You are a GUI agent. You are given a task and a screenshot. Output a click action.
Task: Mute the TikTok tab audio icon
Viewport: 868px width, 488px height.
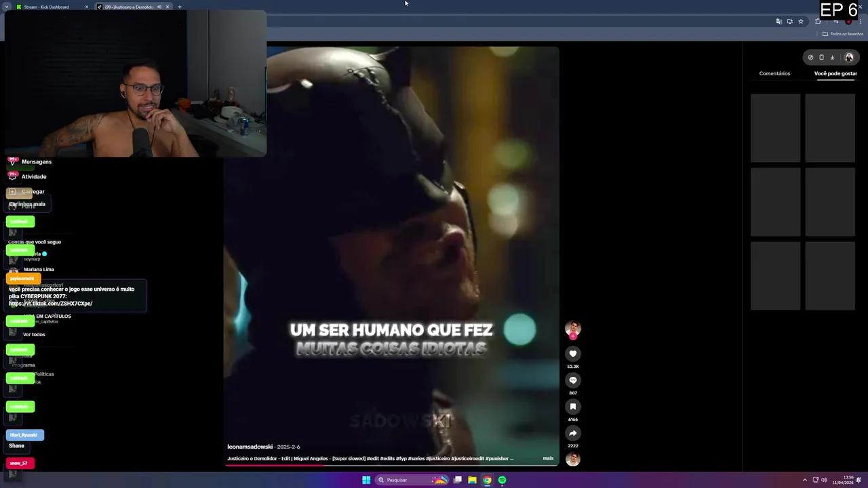click(x=159, y=7)
